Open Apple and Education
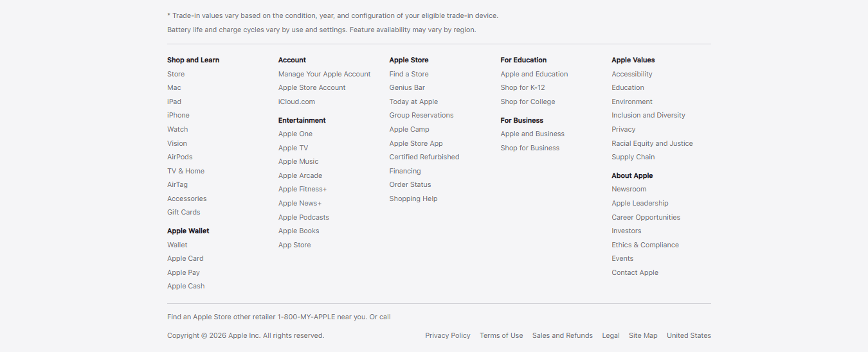This screenshot has height=352, width=868. [x=534, y=74]
